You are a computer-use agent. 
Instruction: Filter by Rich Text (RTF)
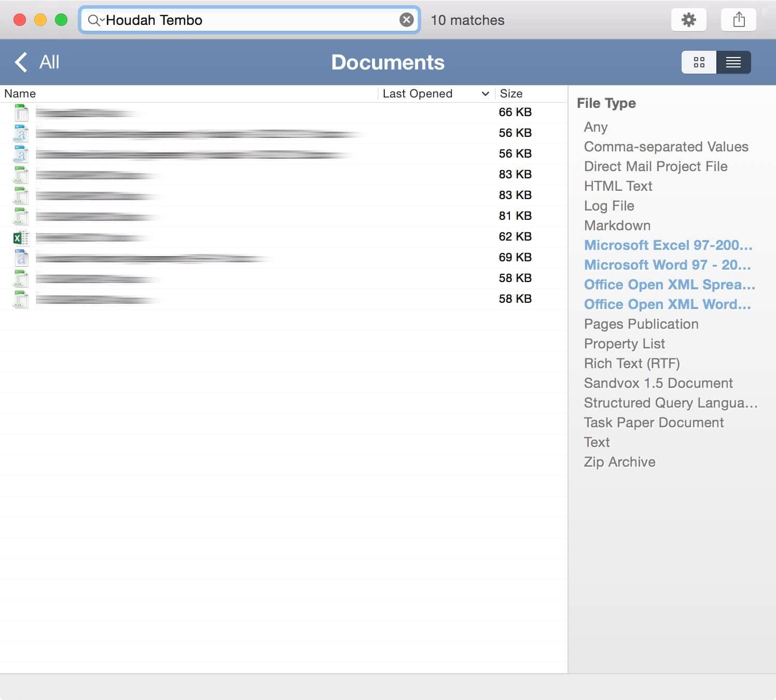(632, 363)
